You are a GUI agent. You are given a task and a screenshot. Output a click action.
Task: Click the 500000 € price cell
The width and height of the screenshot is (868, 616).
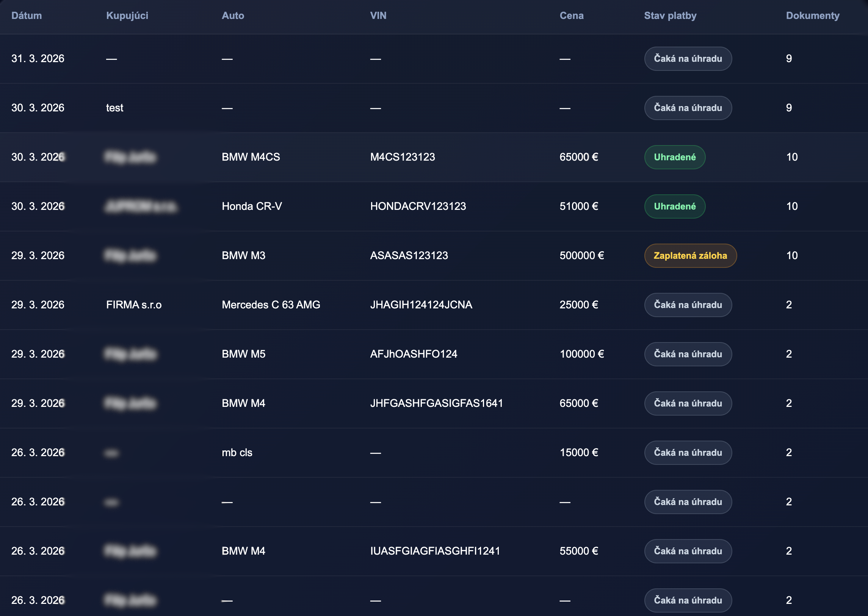tap(581, 256)
